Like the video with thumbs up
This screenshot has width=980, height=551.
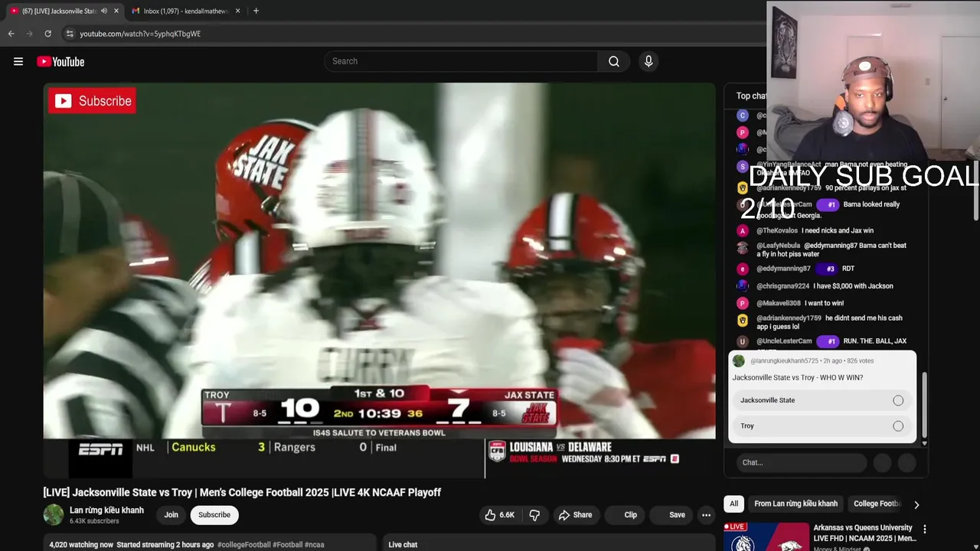click(499, 515)
